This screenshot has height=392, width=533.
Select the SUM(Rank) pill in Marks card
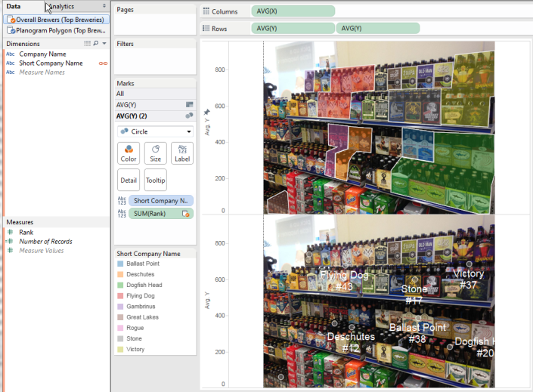(x=155, y=214)
